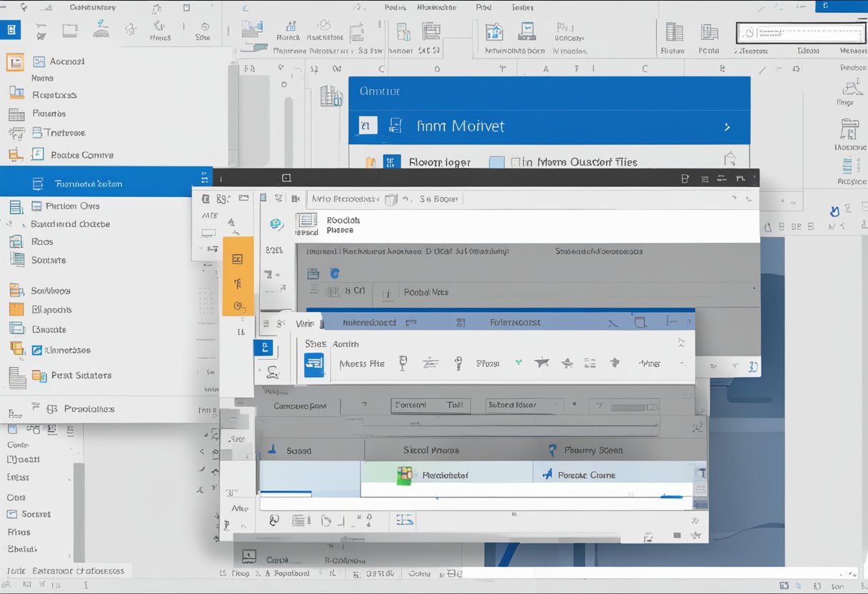The width and height of the screenshot is (868, 594).
Task: Open the blue app icon in the top-left corner
Action: tap(11, 31)
